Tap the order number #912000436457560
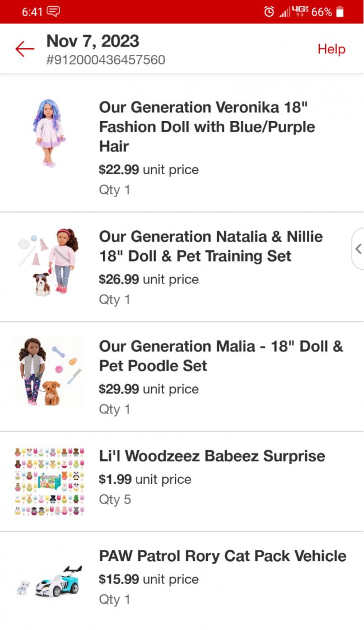Viewport: 364px width, 630px height. (106, 60)
